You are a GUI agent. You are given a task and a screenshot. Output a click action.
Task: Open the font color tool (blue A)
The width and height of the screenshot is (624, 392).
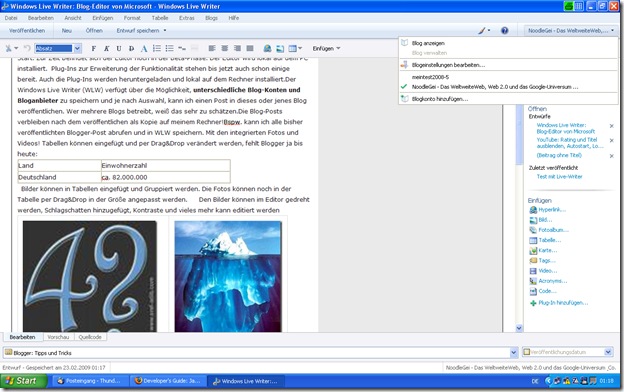[x=144, y=49]
